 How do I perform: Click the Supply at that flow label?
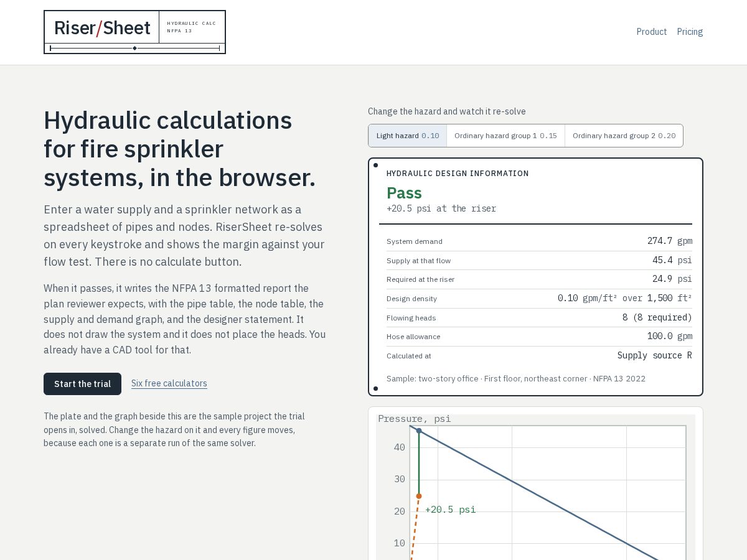(x=418, y=261)
